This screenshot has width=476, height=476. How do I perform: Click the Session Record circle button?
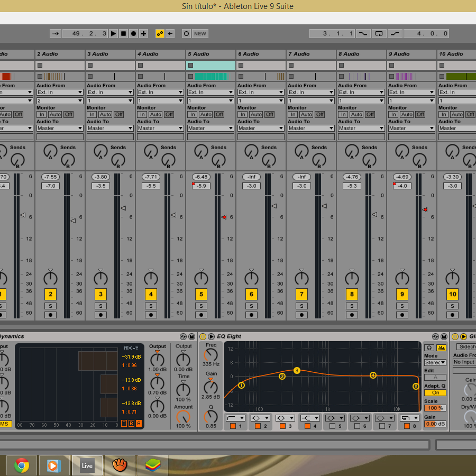[x=186, y=33]
